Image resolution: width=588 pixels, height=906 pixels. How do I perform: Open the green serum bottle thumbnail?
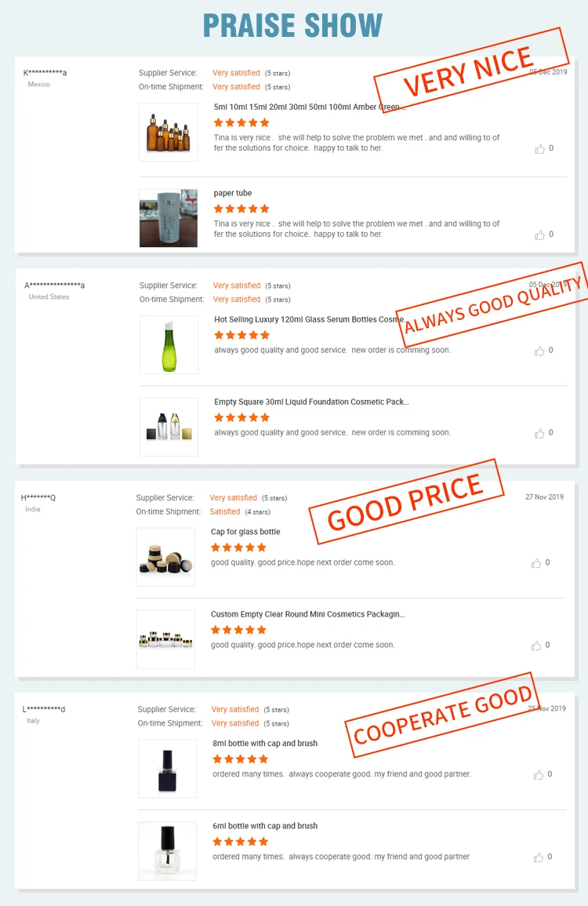point(169,345)
